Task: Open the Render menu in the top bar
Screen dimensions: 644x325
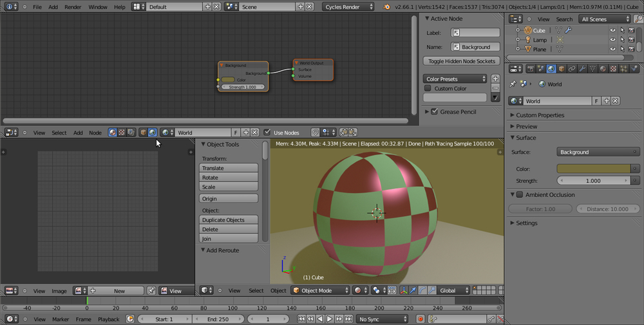Action: point(73,6)
